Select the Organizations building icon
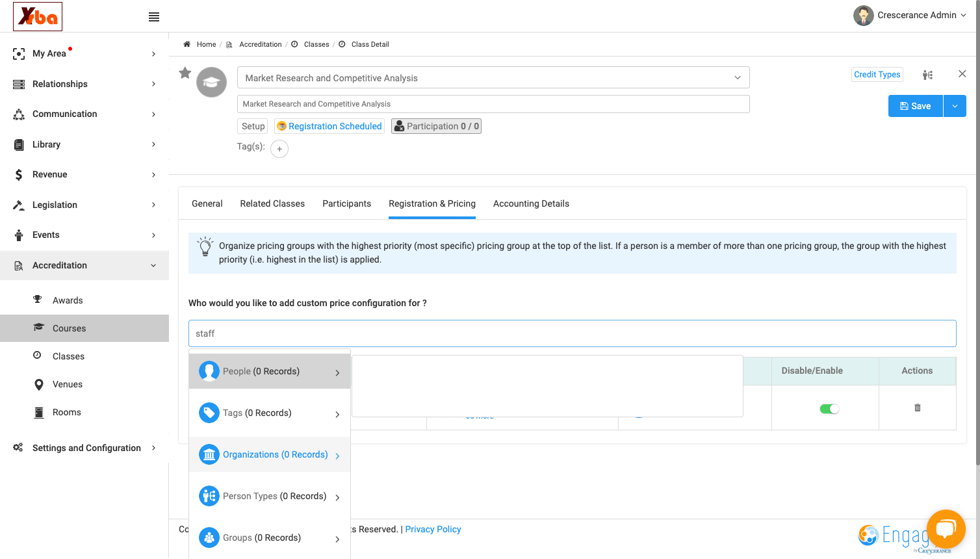 [x=209, y=454]
